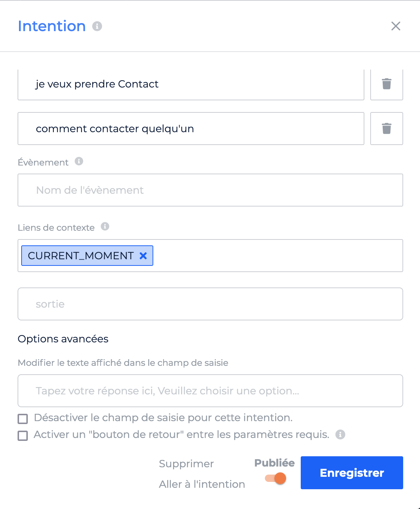Viewport: 420px width, 509px height.
Task: Toggle the Publiée switch off
Action: pos(275,478)
